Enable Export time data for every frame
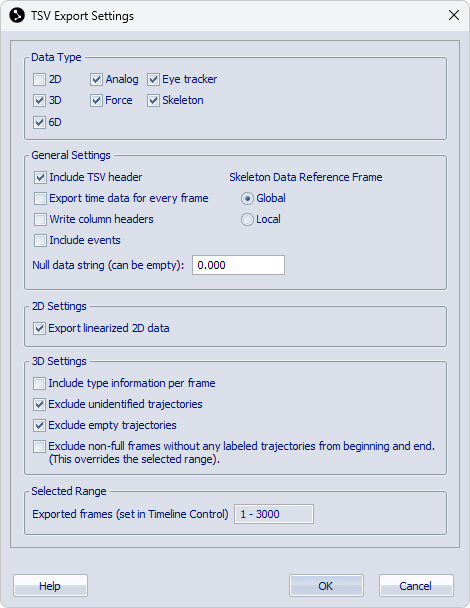This screenshot has width=470, height=608. (40, 199)
